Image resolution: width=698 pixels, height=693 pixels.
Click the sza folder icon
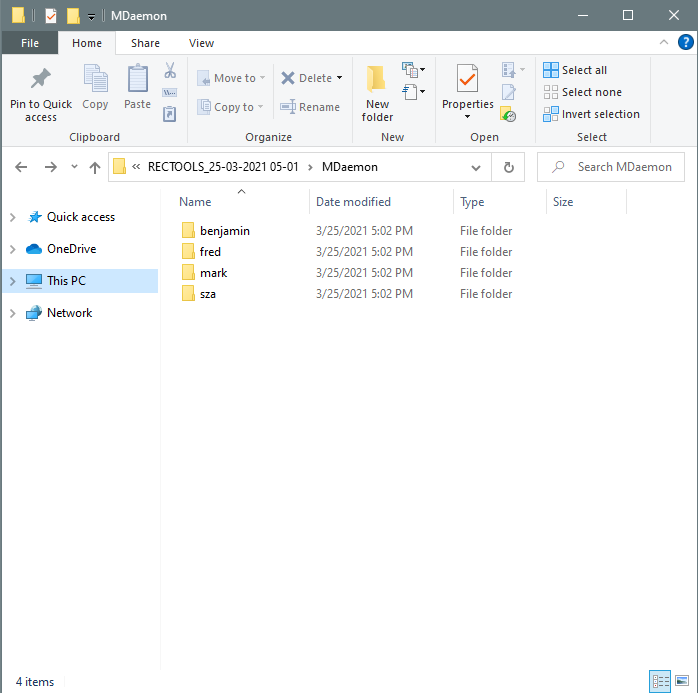coord(188,294)
